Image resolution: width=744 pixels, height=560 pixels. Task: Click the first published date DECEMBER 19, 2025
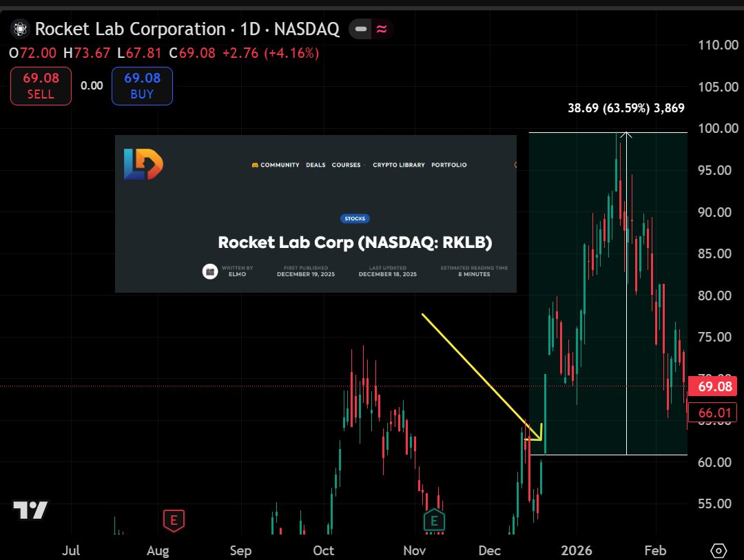tap(306, 274)
